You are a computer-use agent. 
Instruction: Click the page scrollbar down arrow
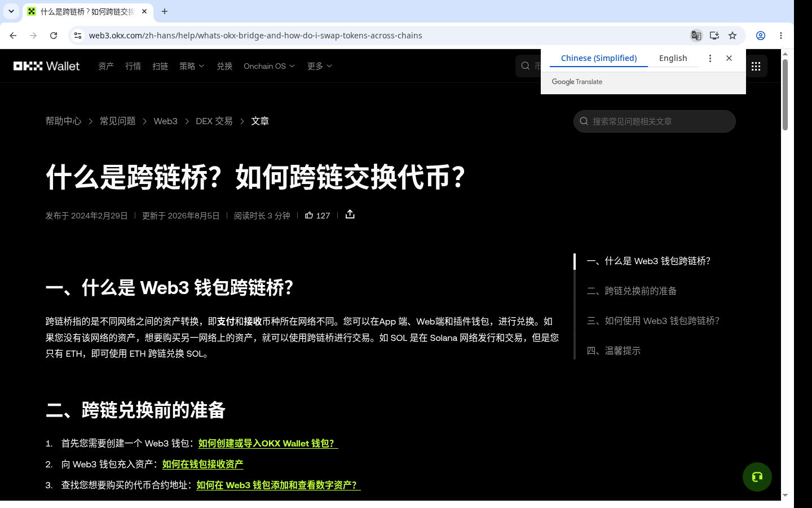785,495
